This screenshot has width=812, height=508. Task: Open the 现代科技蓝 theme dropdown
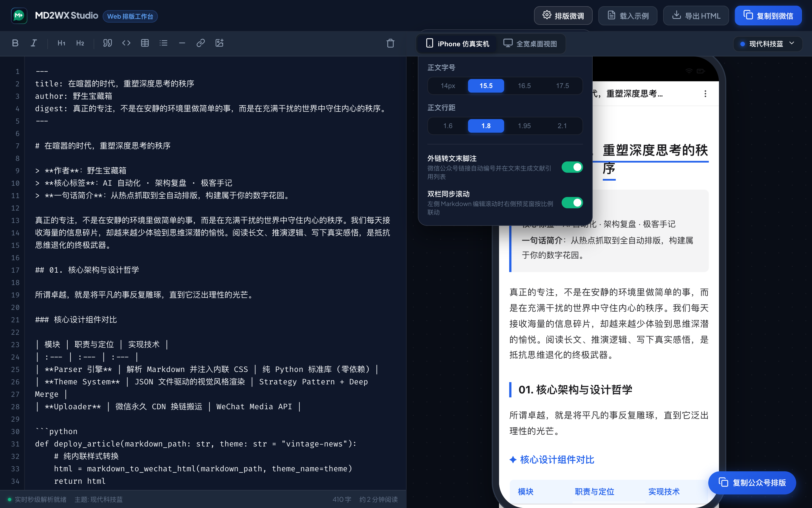point(768,44)
